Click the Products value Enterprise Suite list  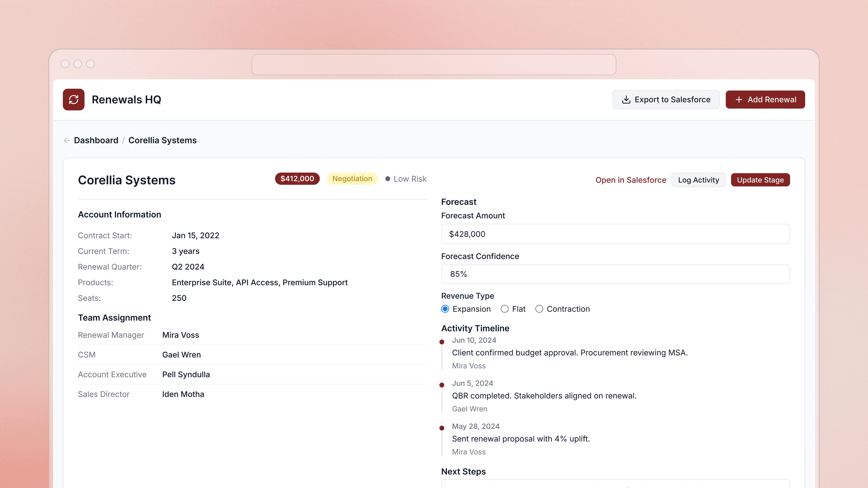pyautogui.click(x=260, y=283)
